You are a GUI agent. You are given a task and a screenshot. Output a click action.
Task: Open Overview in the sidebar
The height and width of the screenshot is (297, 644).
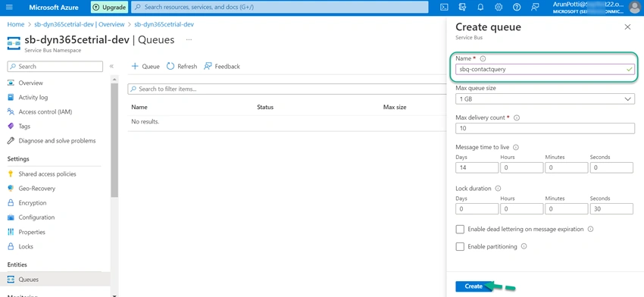[30, 83]
